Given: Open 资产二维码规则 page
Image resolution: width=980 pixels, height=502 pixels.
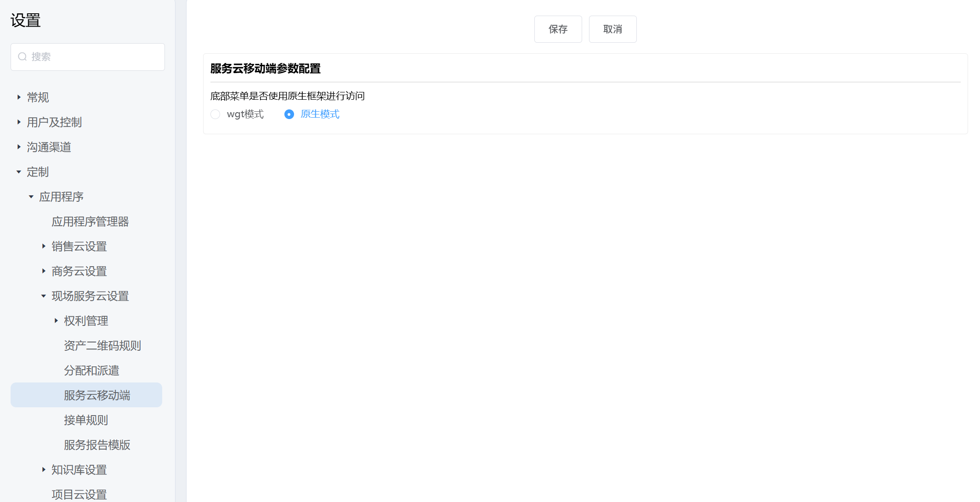Looking at the screenshot, I should pos(102,346).
